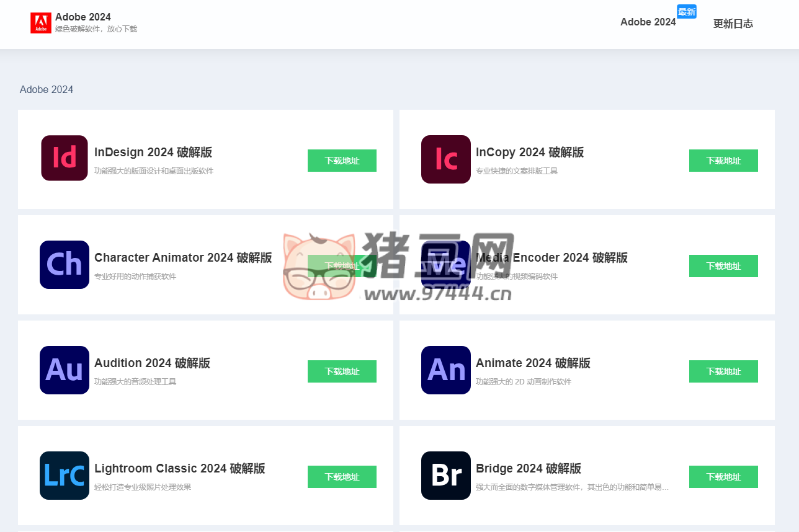Click the InCopy 2024 app icon
This screenshot has height=532, width=799.
point(445,159)
